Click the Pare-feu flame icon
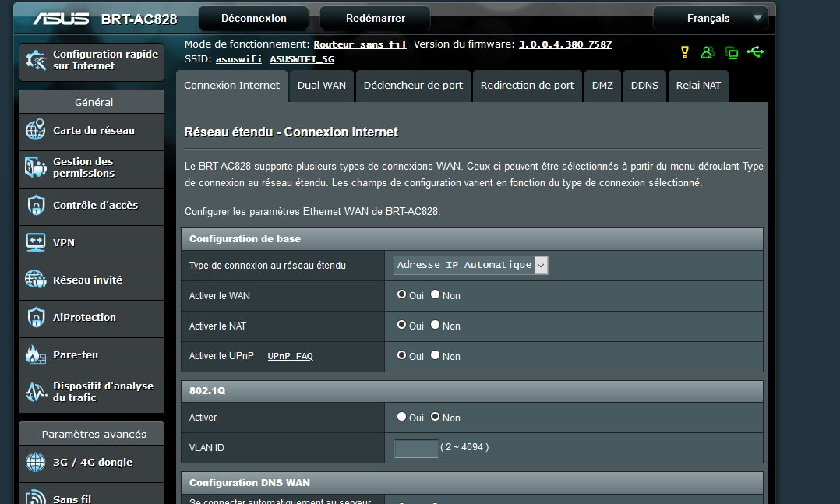 coord(36,354)
